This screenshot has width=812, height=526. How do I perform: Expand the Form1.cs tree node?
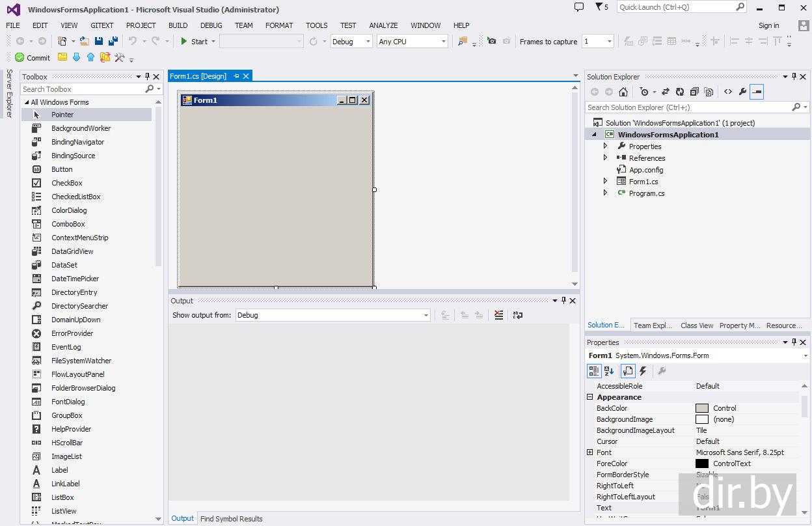tap(605, 182)
